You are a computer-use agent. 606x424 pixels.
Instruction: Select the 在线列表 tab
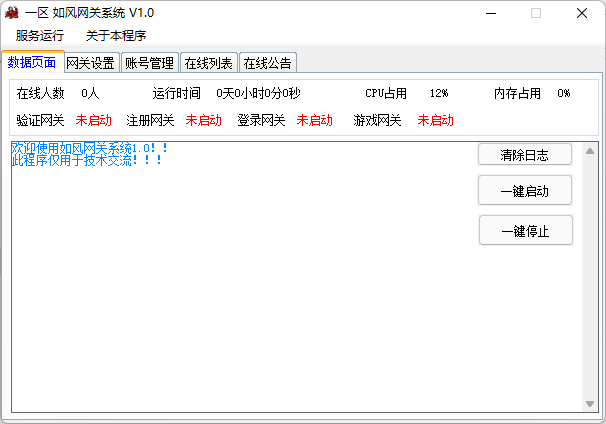point(208,63)
